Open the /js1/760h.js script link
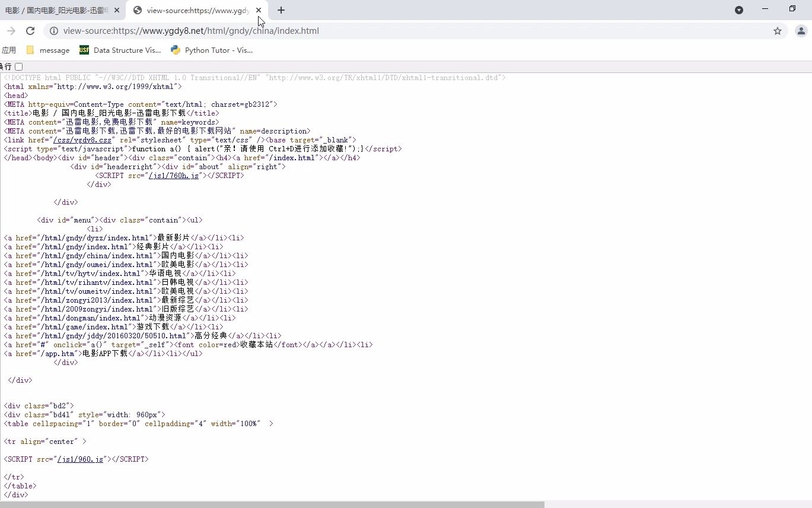 pos(174,176)
